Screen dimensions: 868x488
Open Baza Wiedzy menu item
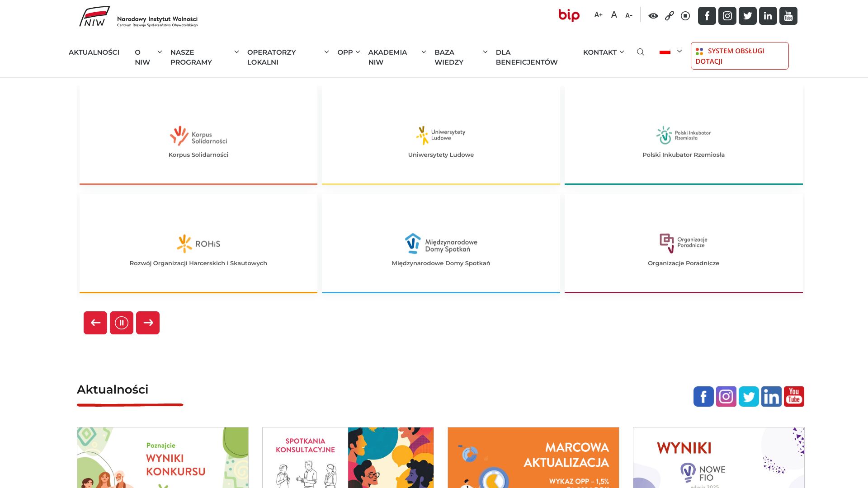tap(449, 57)
